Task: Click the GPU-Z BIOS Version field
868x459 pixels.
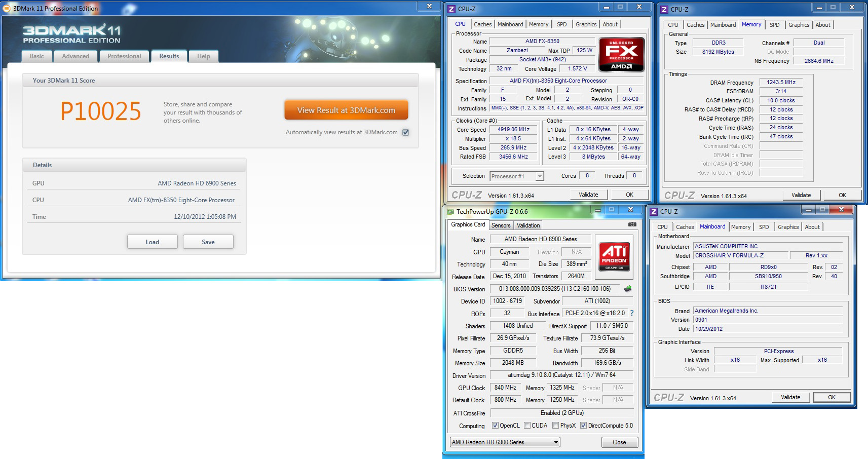Action: point(555,289)
